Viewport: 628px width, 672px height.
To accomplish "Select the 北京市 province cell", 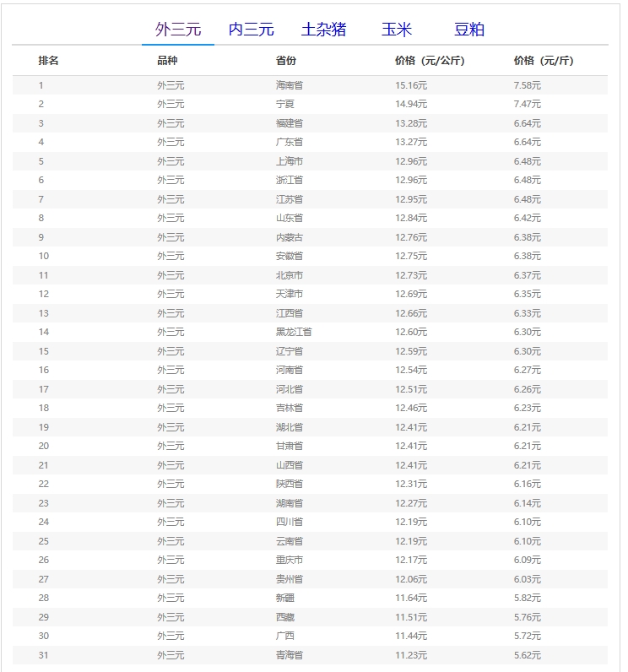I will pos(290,275).
